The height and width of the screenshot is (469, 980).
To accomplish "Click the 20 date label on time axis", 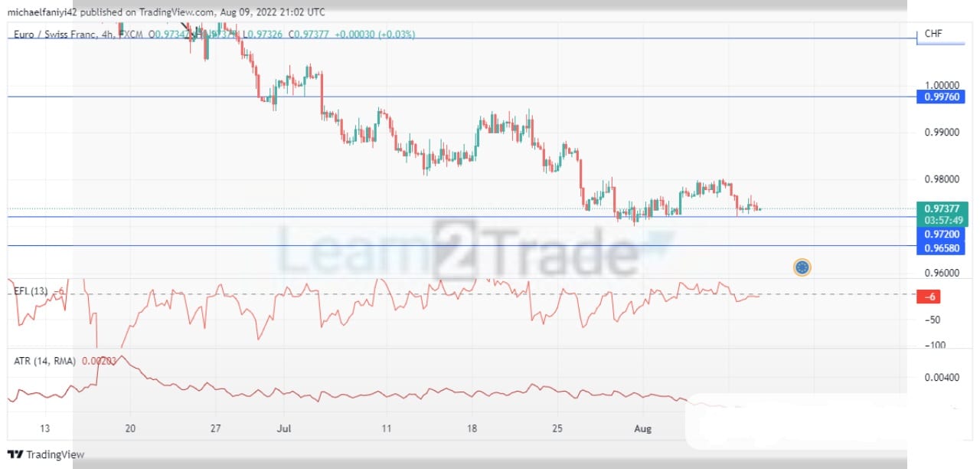I will [130, 429].
